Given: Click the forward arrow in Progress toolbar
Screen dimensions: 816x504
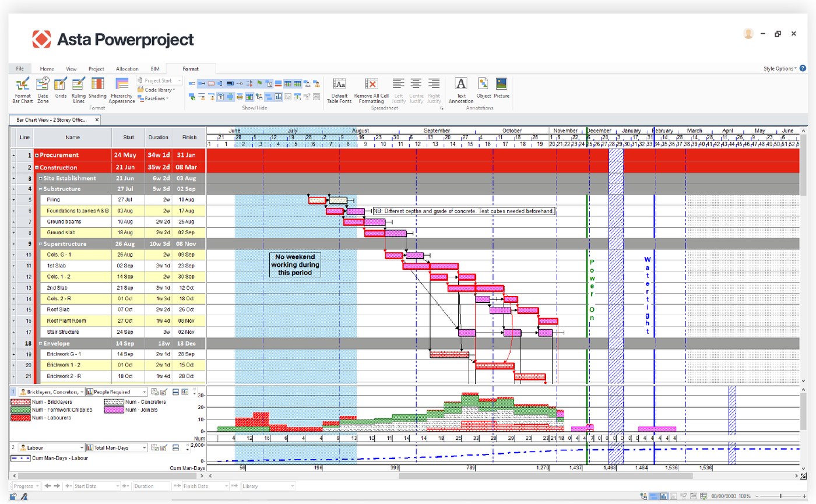Looking at the screenshot, I should tap(57, 485).
